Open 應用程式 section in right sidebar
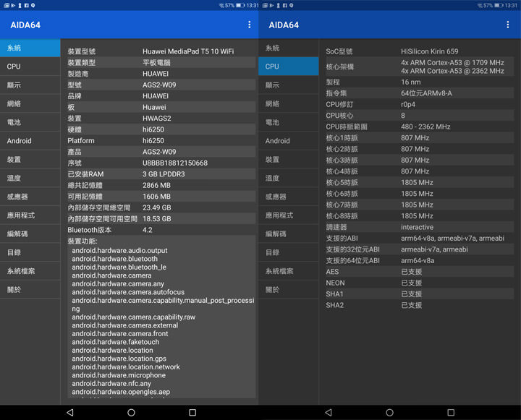Image resolution: width=521 pixels, height=420 pixels. [289, 215]
